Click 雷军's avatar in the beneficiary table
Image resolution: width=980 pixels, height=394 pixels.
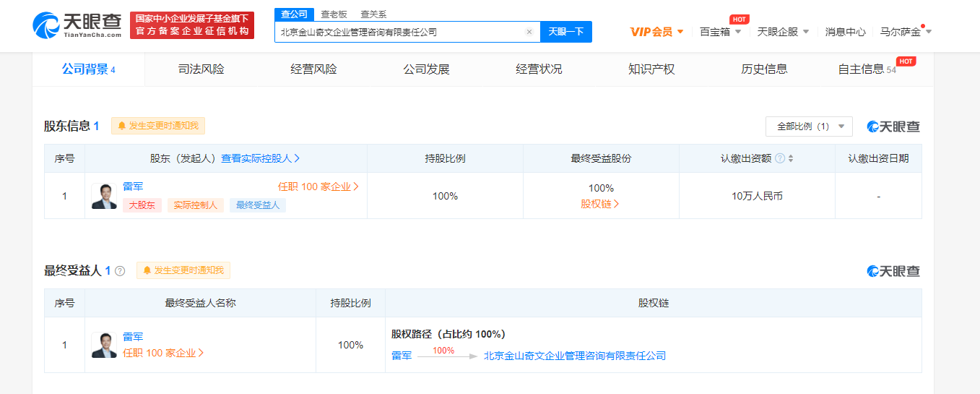[x=104, y=345]
